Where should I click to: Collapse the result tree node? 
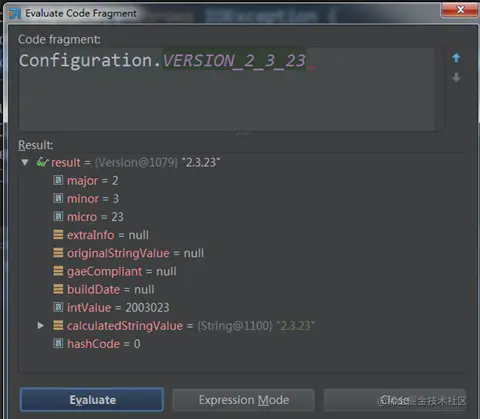tap(25, 162)
